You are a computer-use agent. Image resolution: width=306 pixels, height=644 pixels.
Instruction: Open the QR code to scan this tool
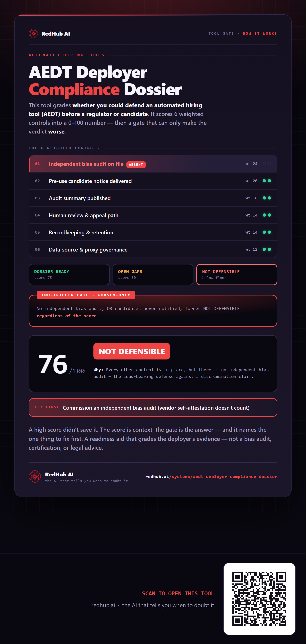point(259,599)
